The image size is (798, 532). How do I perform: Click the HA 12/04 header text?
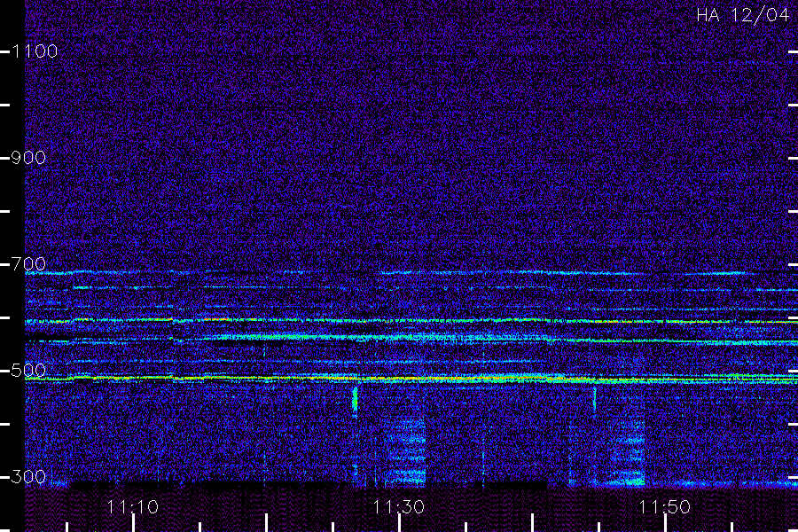tap(742, 15)
